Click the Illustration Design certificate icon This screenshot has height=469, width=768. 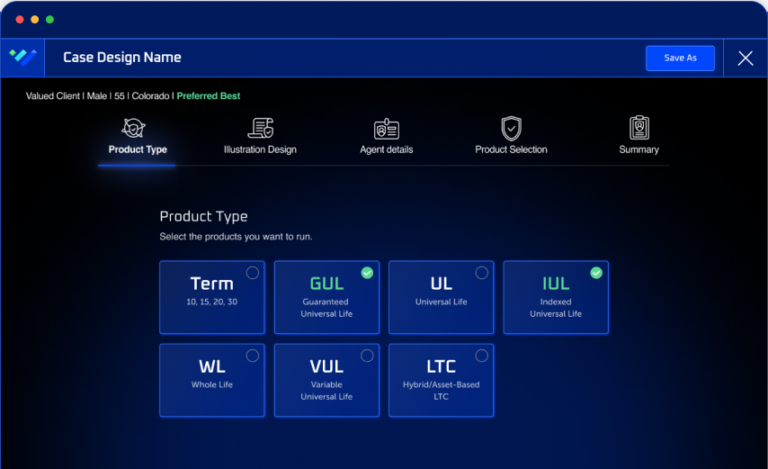coord(260,128)
